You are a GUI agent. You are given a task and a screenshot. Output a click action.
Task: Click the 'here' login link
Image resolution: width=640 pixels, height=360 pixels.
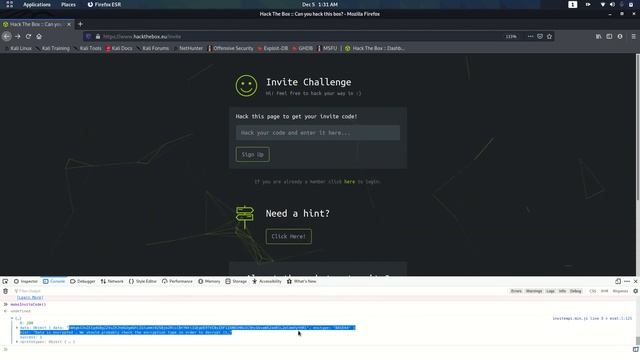point(349,182)
